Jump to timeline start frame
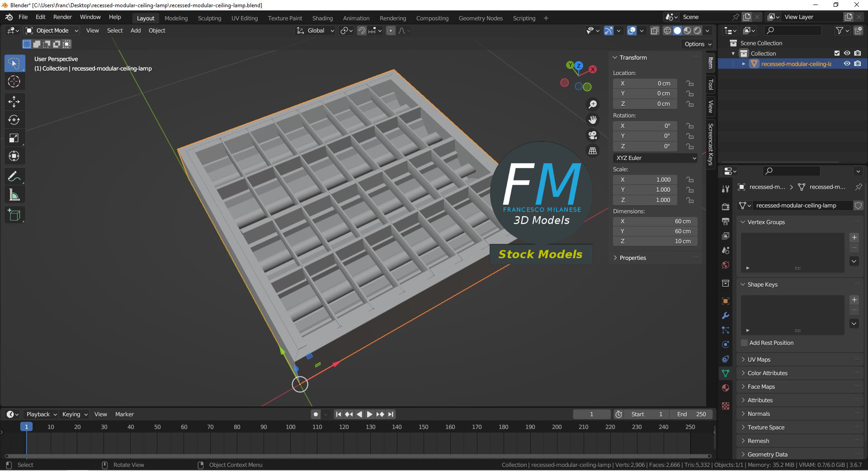868x471 pixels. [339, 414]
